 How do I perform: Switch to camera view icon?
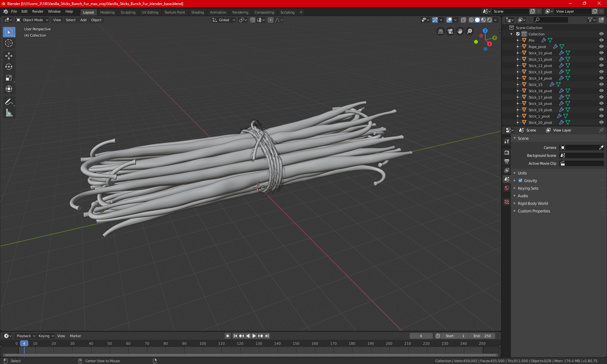pyautogui.click(x=450, y=31)
